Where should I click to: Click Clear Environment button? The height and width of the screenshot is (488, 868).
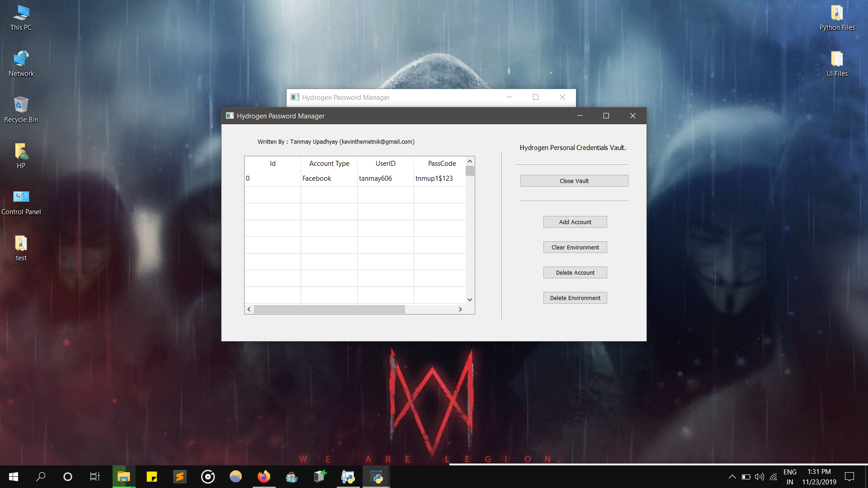(x=575, y=247)
